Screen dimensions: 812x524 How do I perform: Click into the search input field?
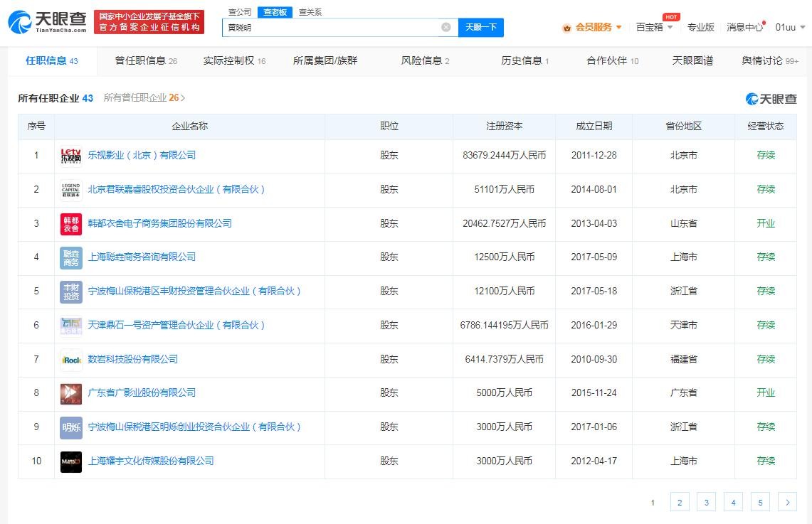tap(331, 28)
